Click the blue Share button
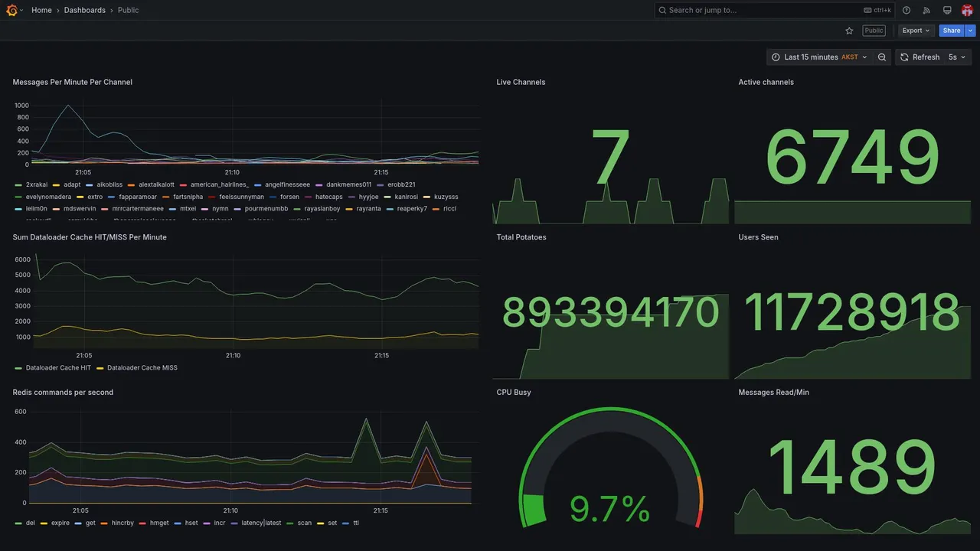Image resolution: width=980 pixels, height=551 pixels. pos(952,31)
